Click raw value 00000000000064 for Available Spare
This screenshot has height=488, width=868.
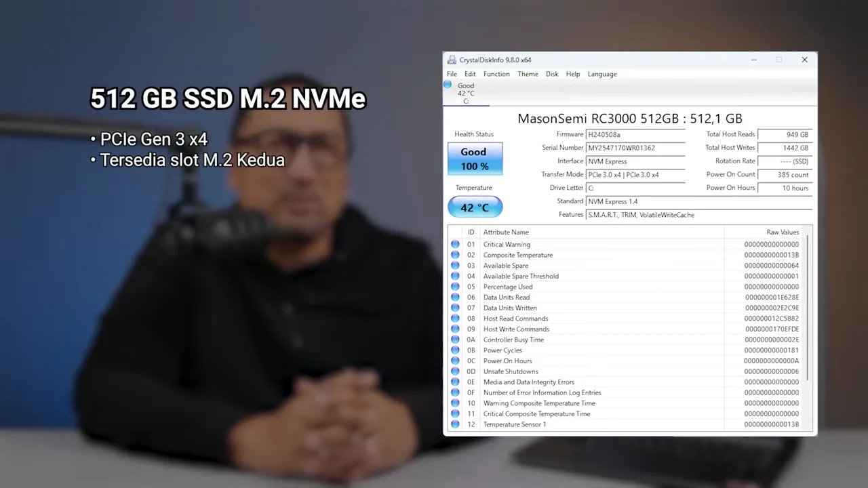(x=772, y=266)
